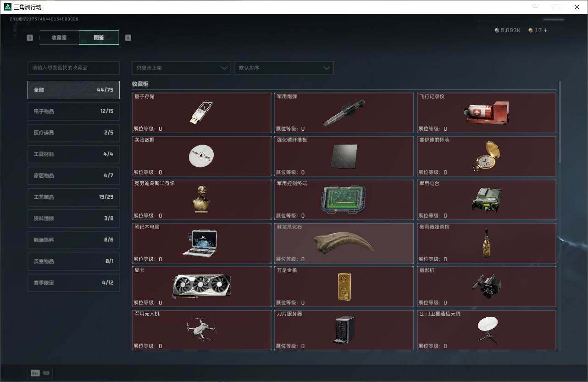Switch to the 收藏室 tab
Screen dimensions: 588x382
click(x=59, y=38)
